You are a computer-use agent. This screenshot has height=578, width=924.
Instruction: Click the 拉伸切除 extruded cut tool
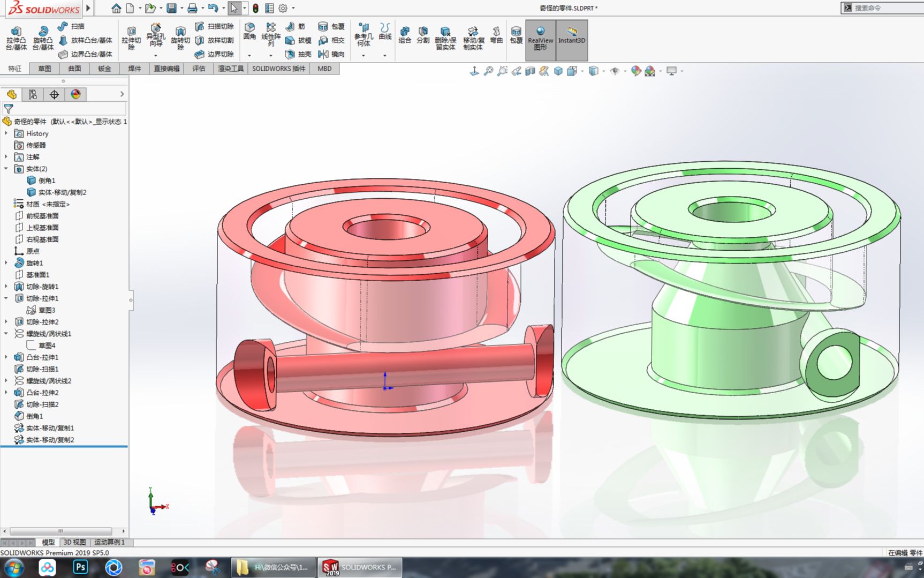click(131, 38)
